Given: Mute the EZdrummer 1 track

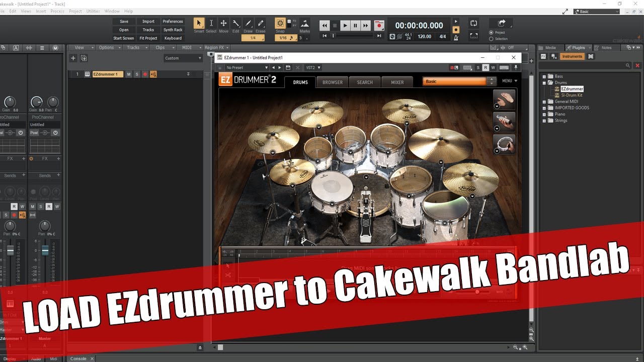Looking at the screenshot, I should click(128, 74).
